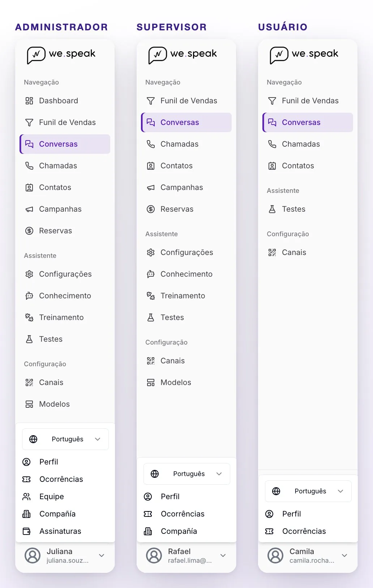Click Conhecimento bot icon in Administrador
This screenshot has height=588, width=373.
[x=29, y=296]
